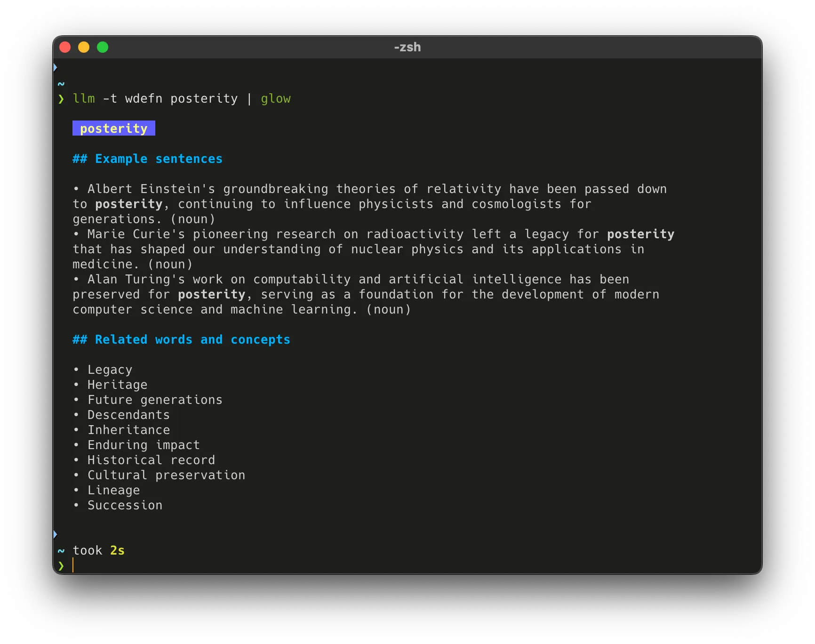The height and width of the screenshot is (644, 815).
Task: Click the green prompt arrow symbol
Action: click(x=61, y=99)
